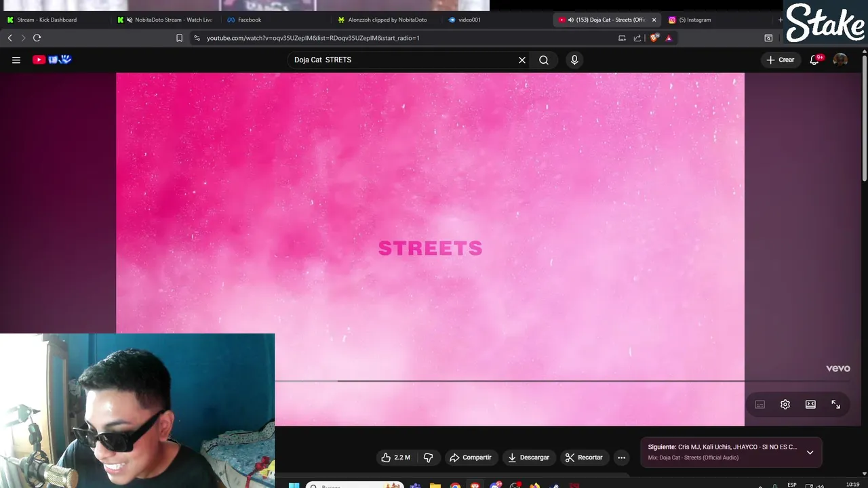Open the Brave Rewards triangle icon

(669, 38)
